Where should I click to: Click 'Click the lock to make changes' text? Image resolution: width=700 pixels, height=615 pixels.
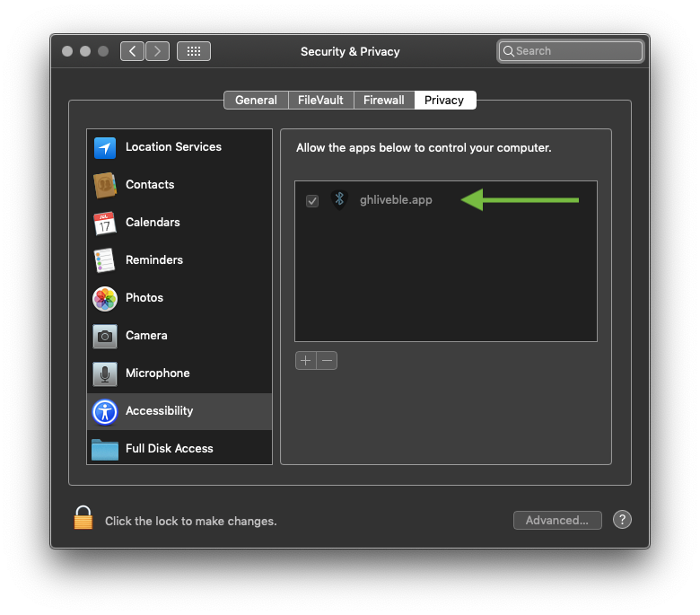click(190, 522)
